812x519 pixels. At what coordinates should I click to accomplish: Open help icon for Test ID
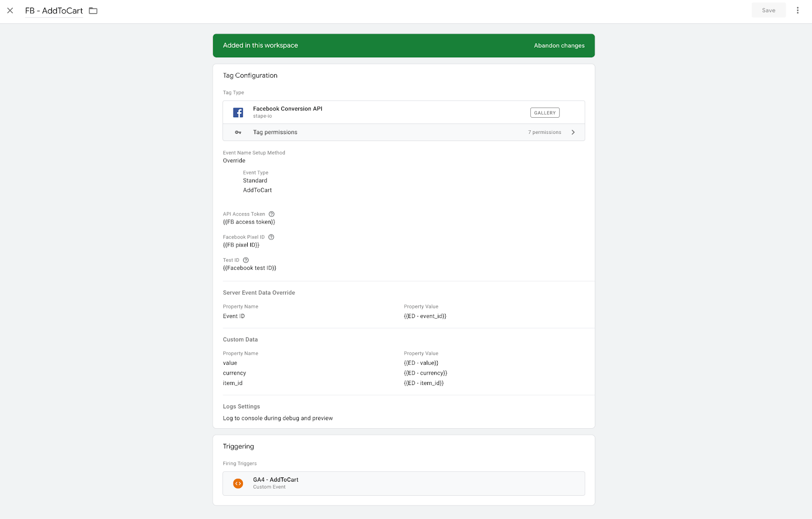246,260
